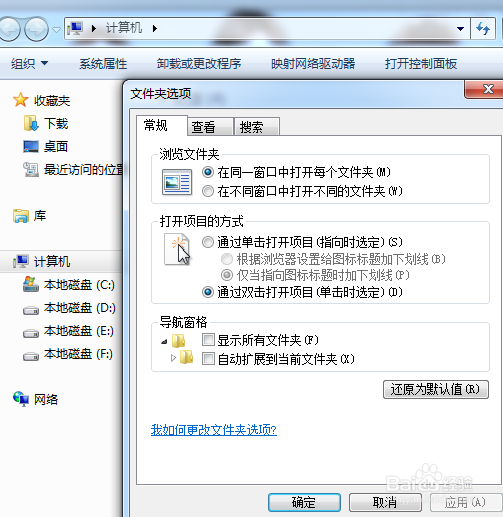503x517 pixels.
Task: Click the 还原为默认值 button
Action: [x=436, y=389]
